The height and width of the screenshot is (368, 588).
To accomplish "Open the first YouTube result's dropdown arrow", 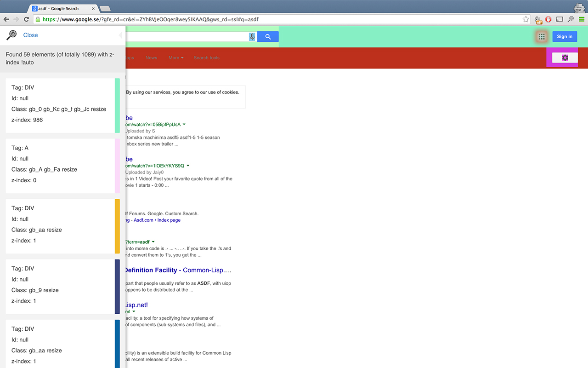I will [184, 124].
